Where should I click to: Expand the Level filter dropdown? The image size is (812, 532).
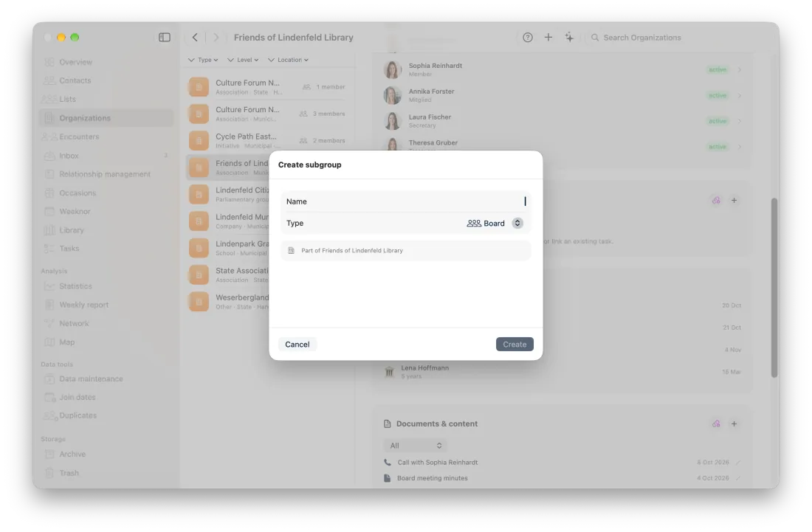[242, 60]
